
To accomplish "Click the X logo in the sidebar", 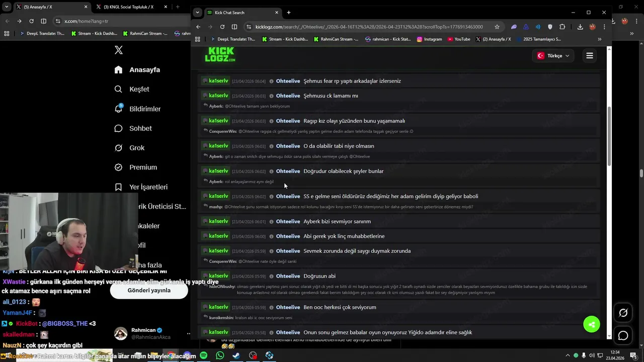I will 119,50.
